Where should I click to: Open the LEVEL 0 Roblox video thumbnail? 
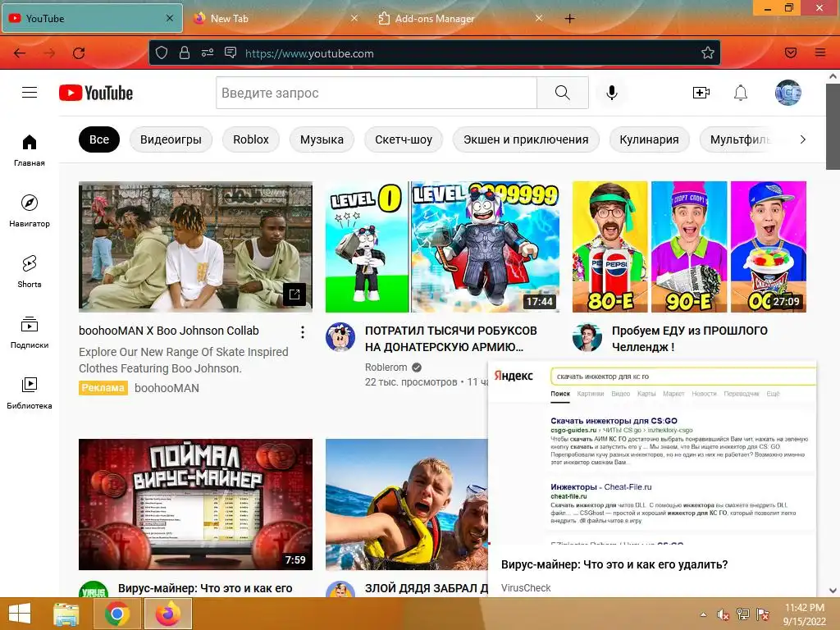(x=442, y=246)
